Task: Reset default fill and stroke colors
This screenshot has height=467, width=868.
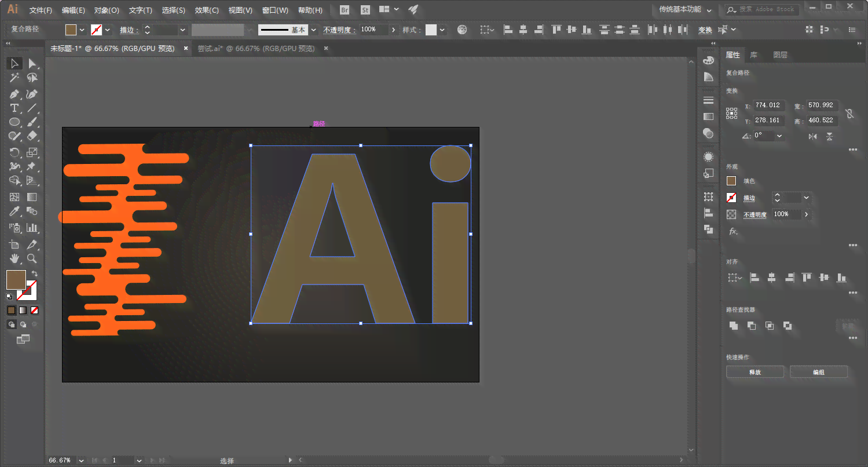Action: [9, 297]
